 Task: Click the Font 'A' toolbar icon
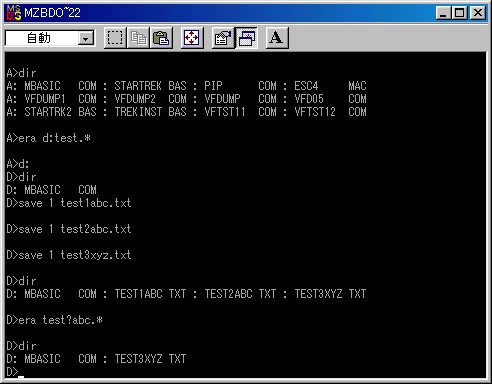click(277, 38)
